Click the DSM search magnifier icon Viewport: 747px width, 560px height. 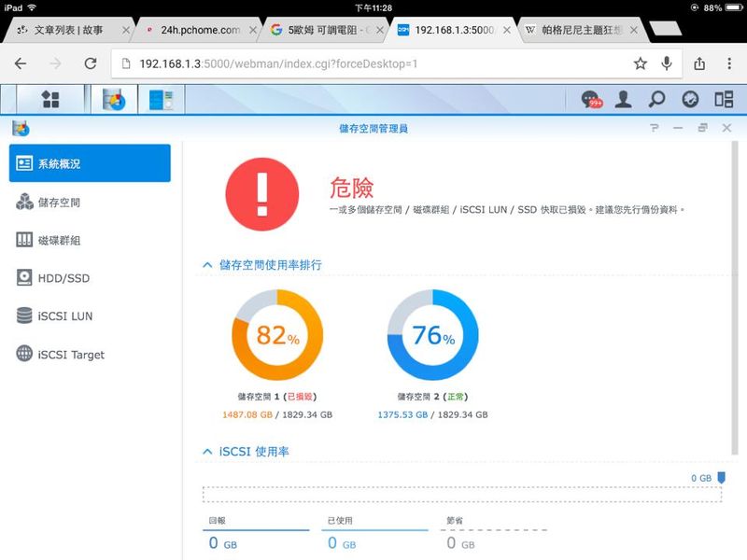(657, 99)
